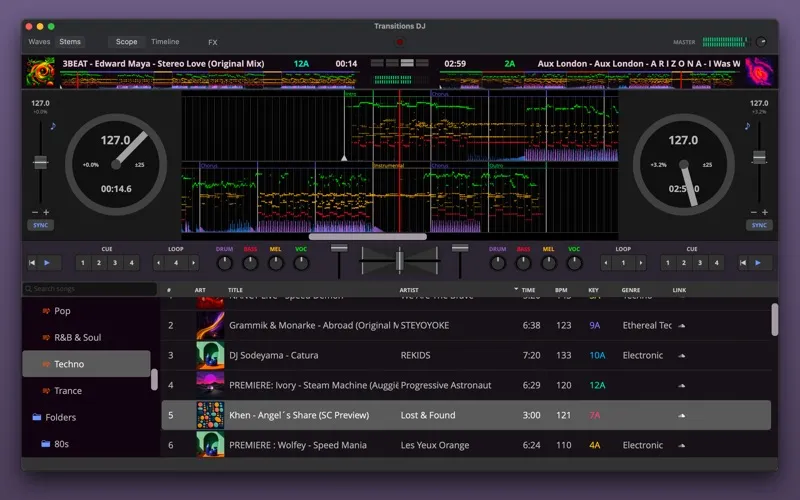
Task: Click the left deck tempo pitch fader
Action: [40, 163]
